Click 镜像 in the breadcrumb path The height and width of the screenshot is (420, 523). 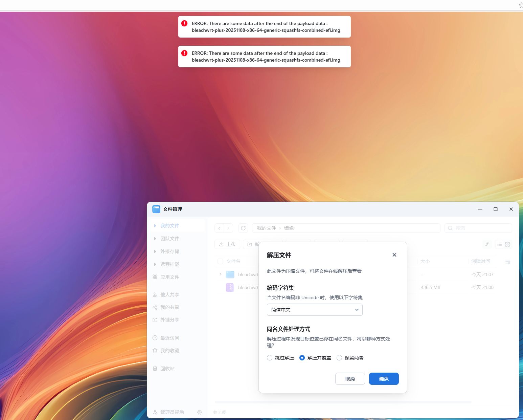click(289, 228)
